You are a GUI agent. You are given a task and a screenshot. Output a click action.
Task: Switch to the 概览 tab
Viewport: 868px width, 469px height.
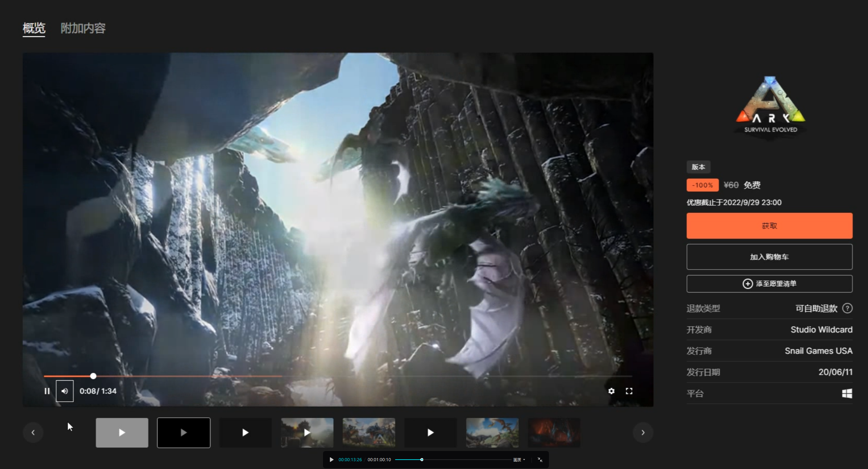point(34,28)
